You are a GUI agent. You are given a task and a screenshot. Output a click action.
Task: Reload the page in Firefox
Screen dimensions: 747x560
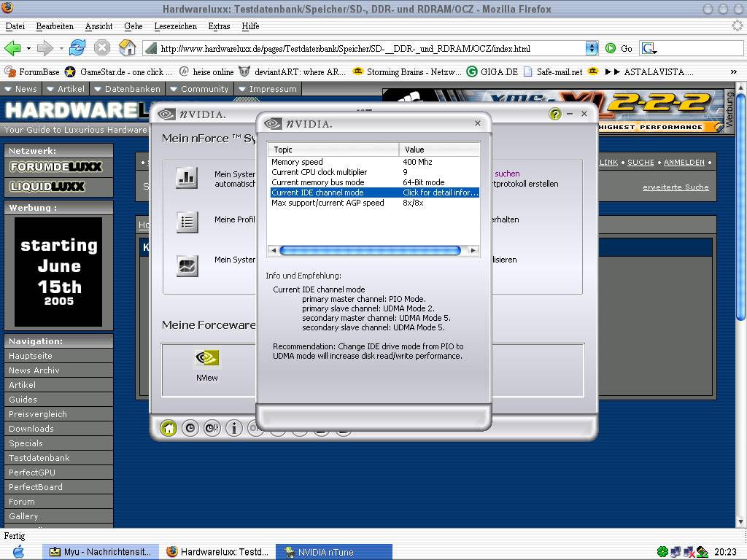(77, 47)
